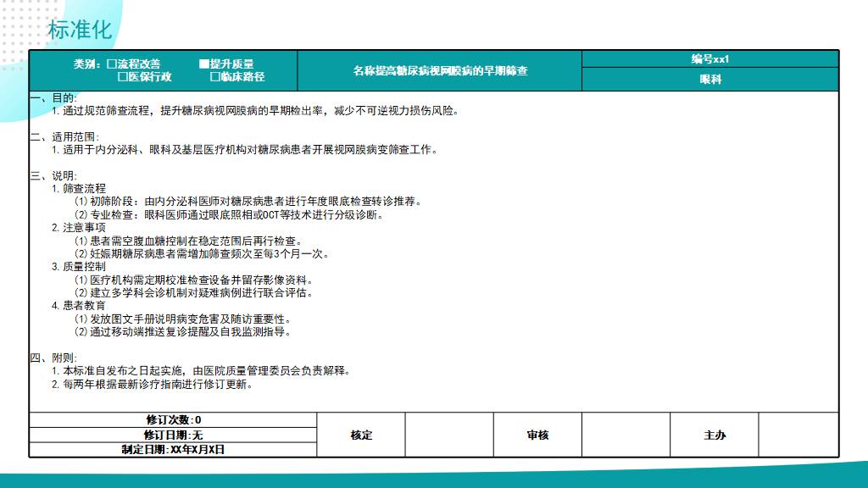Enable the 临床路径 checkbox
This screenshot has height=488, width=868.
point(214,77)
